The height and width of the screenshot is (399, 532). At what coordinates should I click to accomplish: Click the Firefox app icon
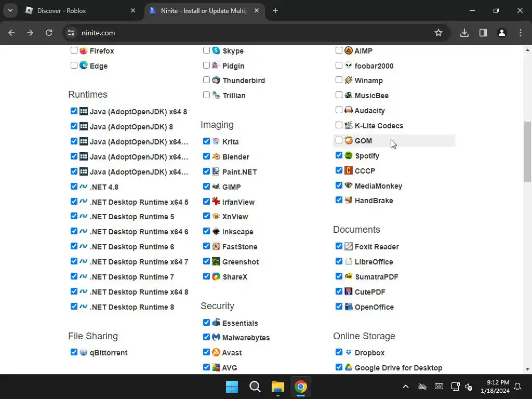click(84, 50)
